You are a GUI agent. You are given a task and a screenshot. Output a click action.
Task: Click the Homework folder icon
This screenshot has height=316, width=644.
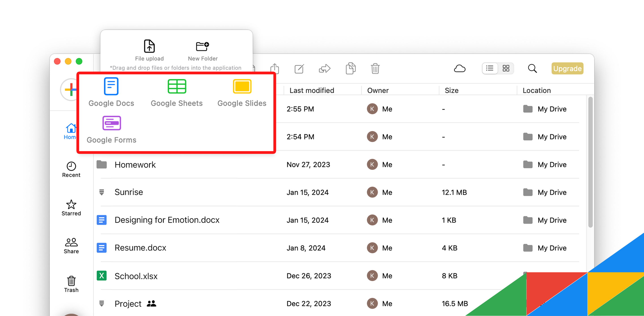coord(102,164)
